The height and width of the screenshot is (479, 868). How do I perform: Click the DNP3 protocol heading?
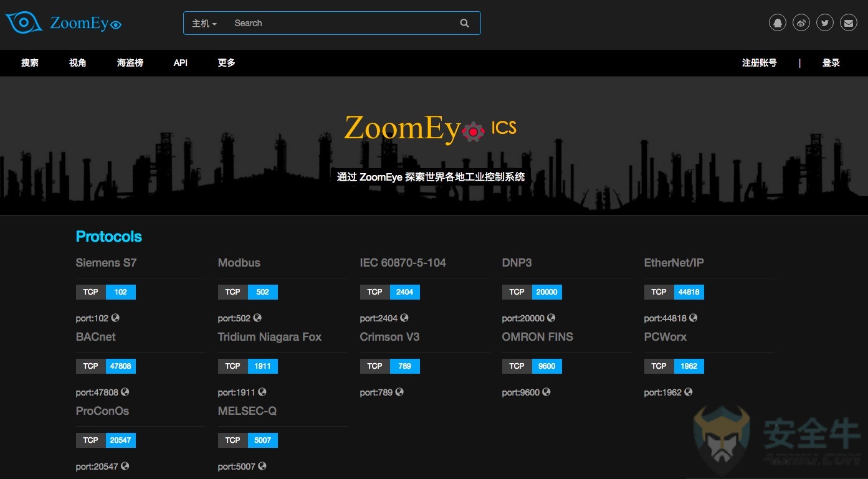pos(517,263)
